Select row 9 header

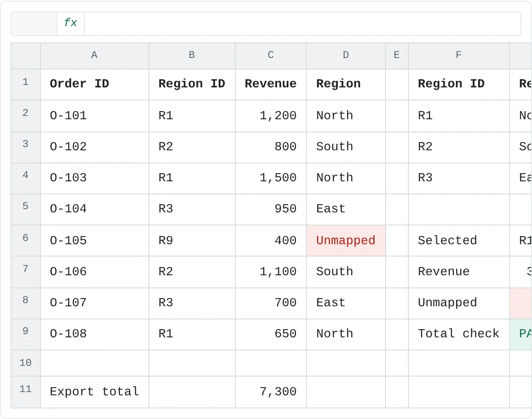pos(26,334)
